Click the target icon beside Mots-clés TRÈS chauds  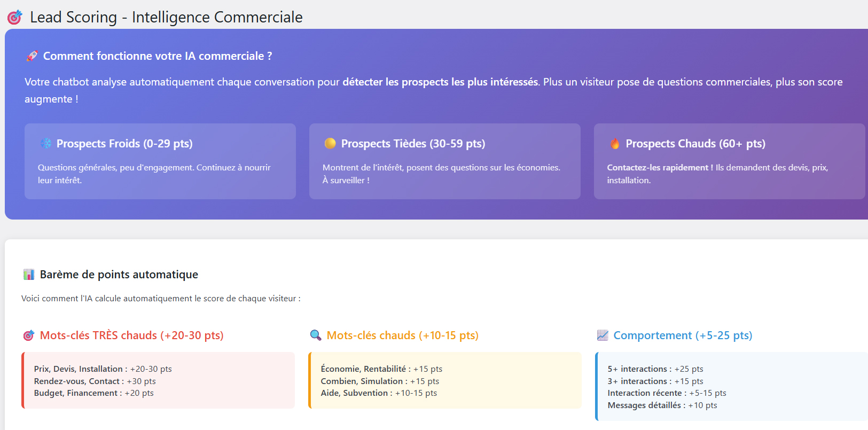pyautogui.click(x=29, y=335)
